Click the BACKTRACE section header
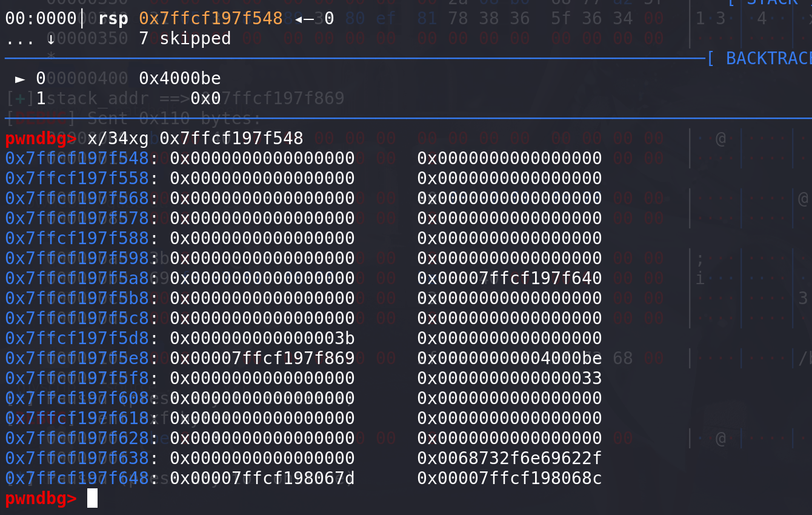Image resolution: width=812 pixels, height=515 pixels. pyautogui.click(x=768, y=58)
